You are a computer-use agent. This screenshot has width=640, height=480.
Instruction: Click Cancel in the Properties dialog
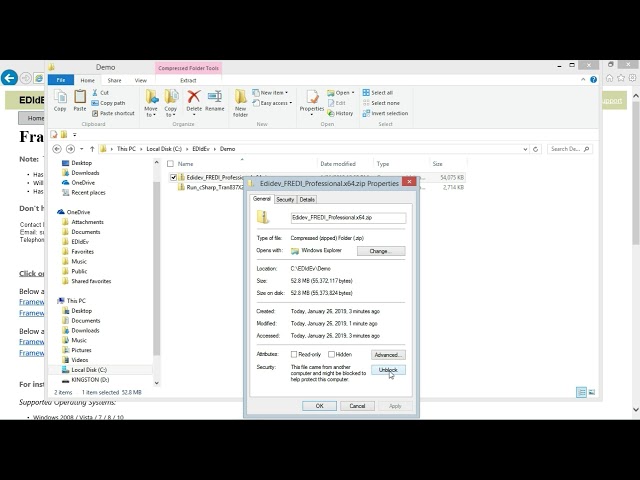pyautogui.click(x=357, y=406)
